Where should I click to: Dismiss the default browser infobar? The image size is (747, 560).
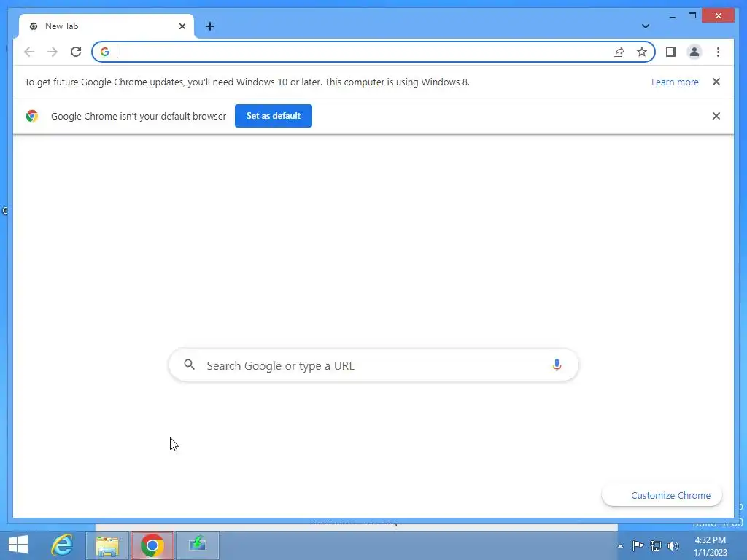coord(716,116)
